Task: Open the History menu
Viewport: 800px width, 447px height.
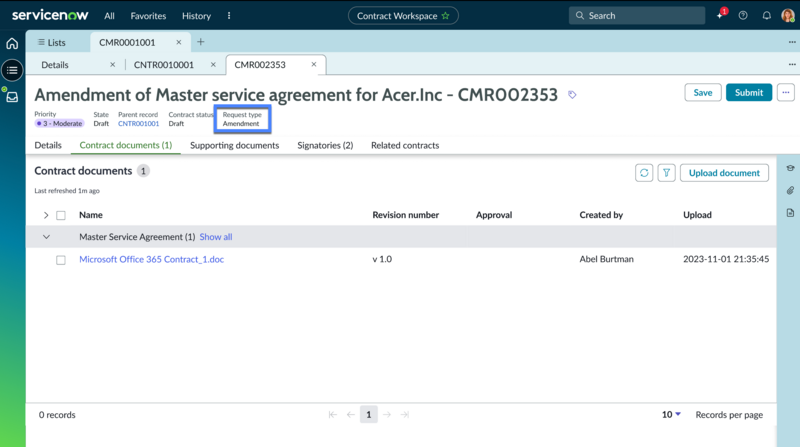Action: coord(196,16)
